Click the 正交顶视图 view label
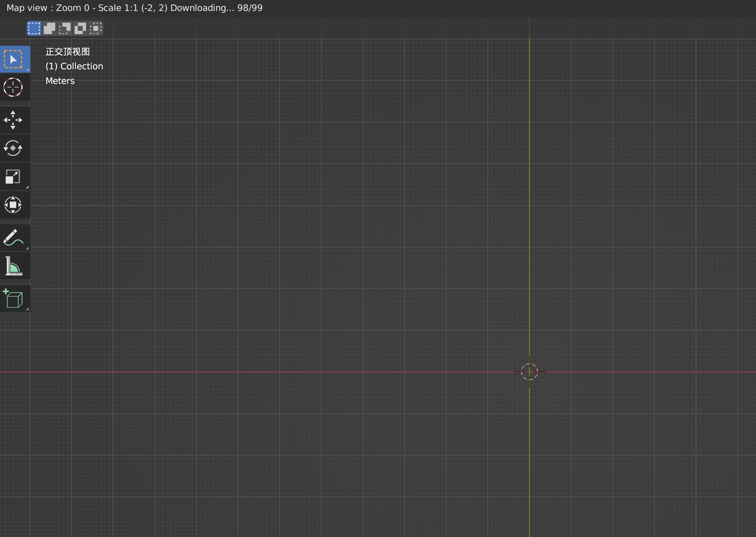This screenshot has height=537, width=756. [68, 52]
